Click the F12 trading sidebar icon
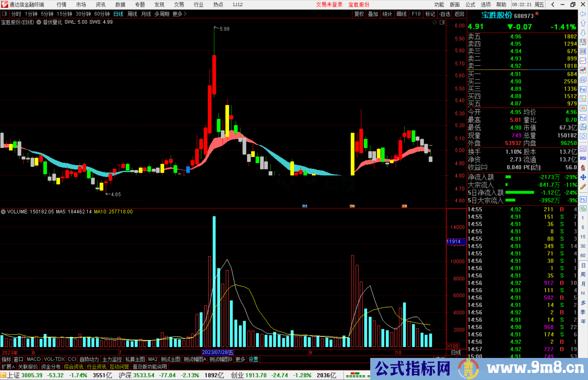The width and height of the screenshot is (588, 380). (x=583, y=118)
